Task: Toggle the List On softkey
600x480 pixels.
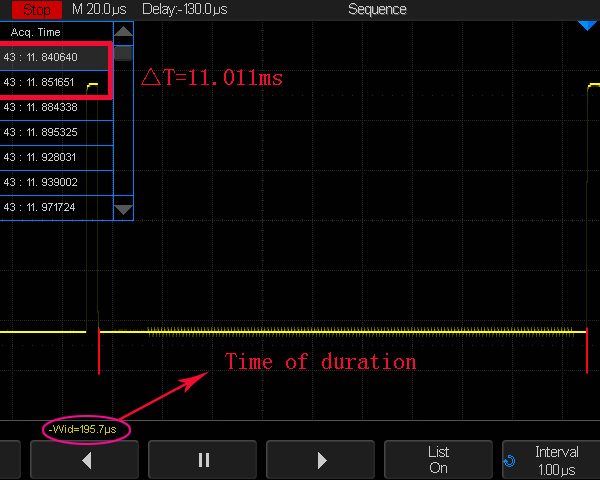Action: [438, 460]
